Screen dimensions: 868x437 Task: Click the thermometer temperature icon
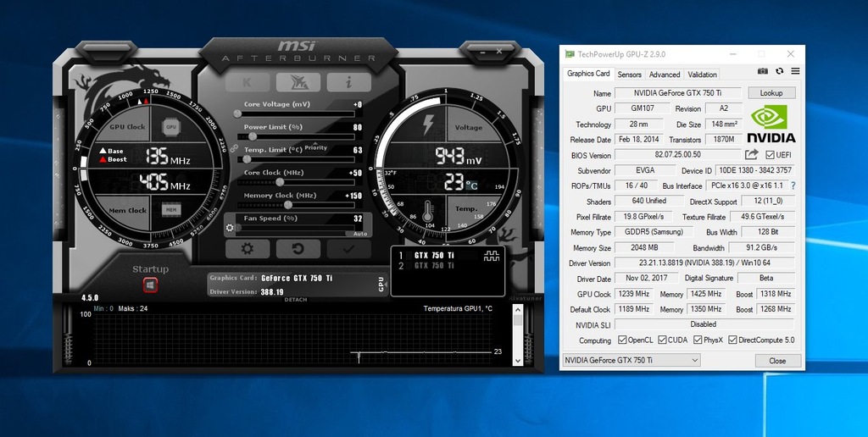click(x=428, y=212)
